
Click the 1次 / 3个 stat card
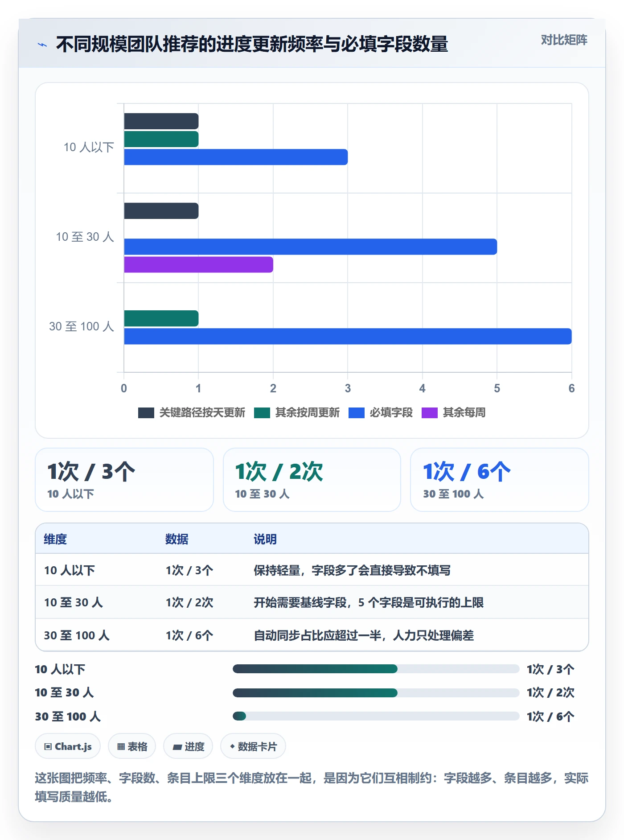[124, 480]
